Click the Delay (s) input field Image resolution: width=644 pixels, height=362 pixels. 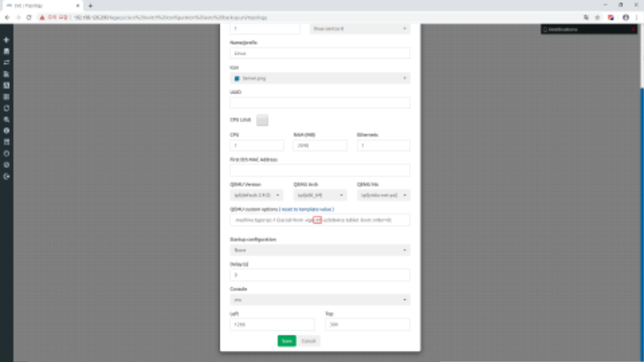[x=320, y=274]
